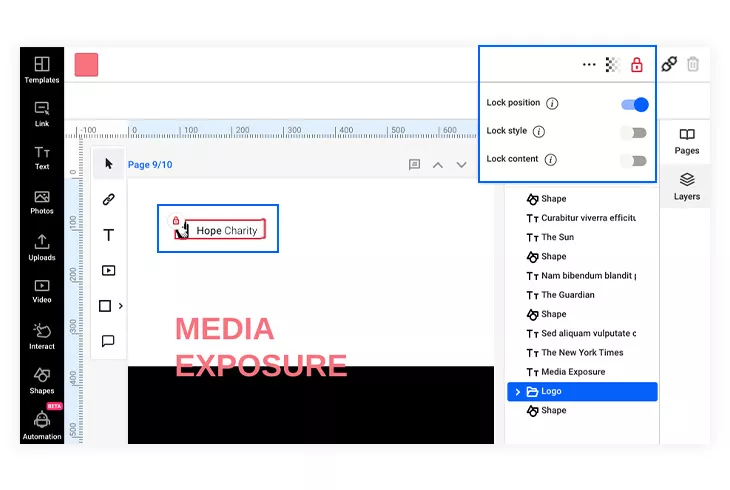
Task: Go to next page with down chevron
Action: 461,165
